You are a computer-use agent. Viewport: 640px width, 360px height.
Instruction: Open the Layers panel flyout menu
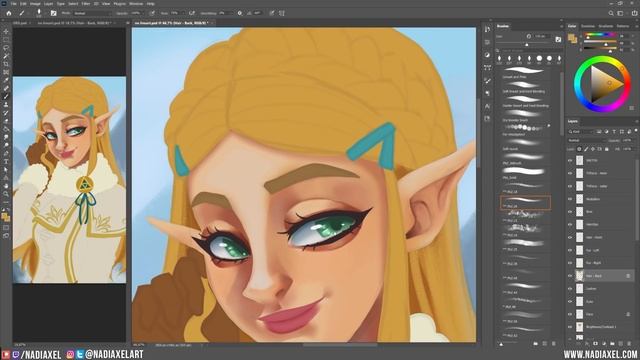(636, 122)
